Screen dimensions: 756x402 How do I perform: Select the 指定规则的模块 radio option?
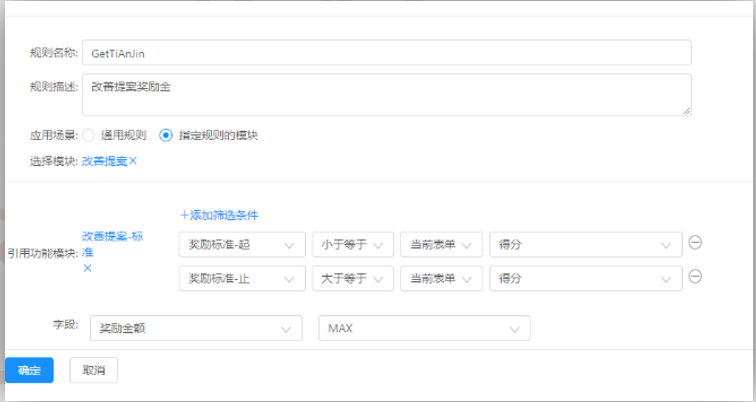pos(166,135)
